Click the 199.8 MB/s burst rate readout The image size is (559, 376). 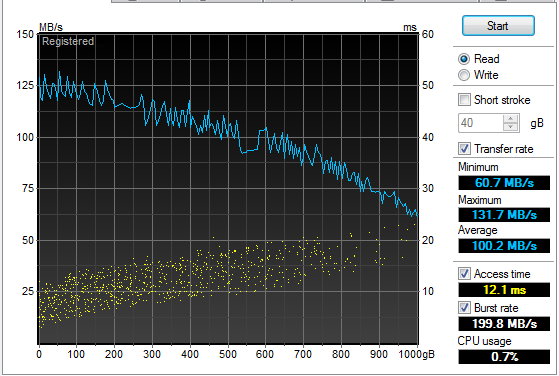pyautogui.click(x=504, y=324)
